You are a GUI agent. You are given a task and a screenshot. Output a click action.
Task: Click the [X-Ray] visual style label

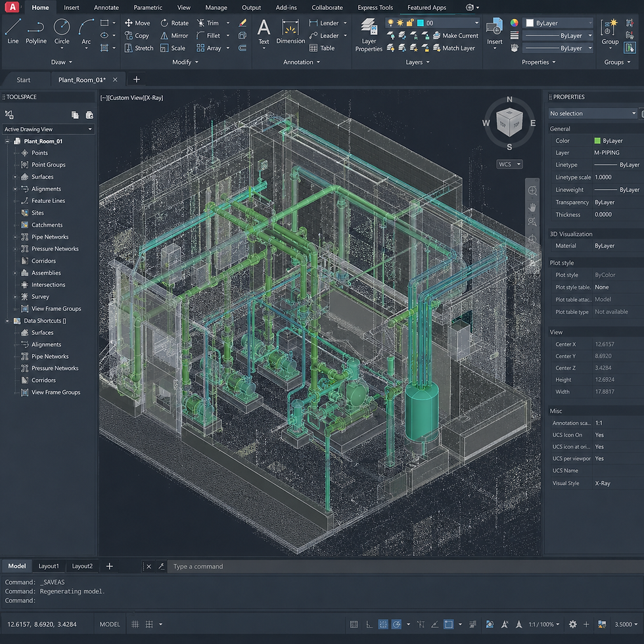[x=154, y=98]
